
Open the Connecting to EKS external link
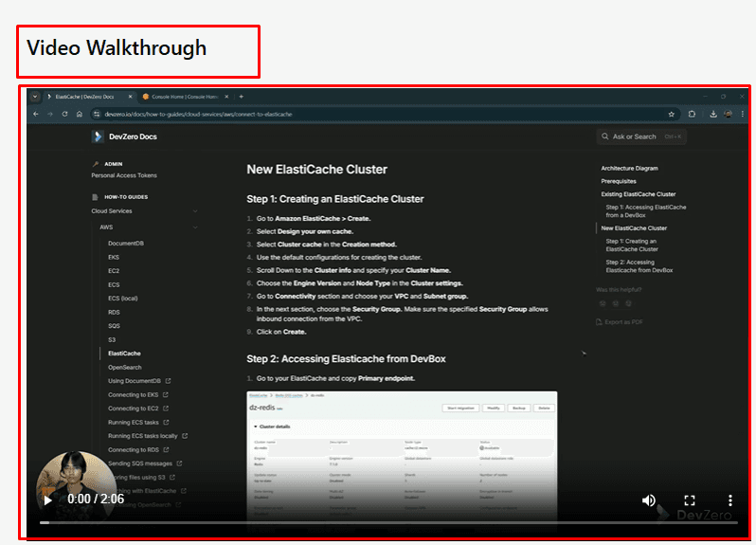pyautogui.click(x=138, y=395)
